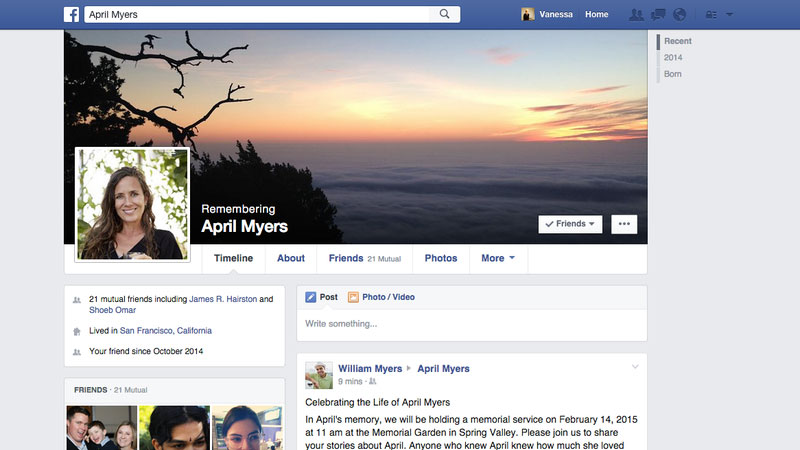Click the mutual friends icon in intro box
This screenshot has width=800, height=450.
pos(77,300)
